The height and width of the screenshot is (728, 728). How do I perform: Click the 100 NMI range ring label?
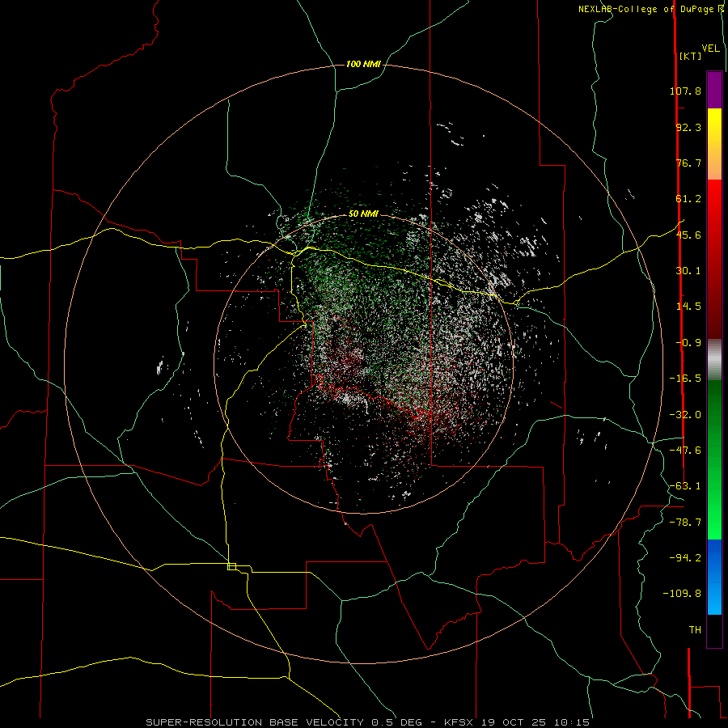(363, 64)
